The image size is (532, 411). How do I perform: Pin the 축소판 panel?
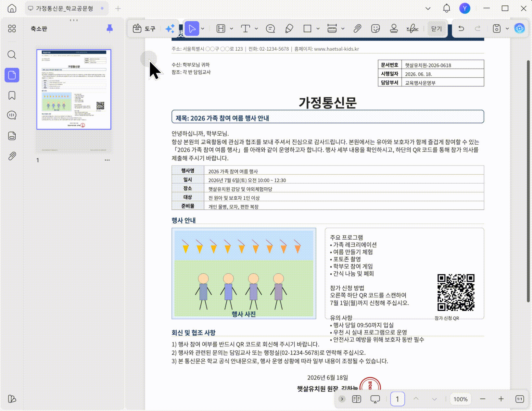pos(110,29)
